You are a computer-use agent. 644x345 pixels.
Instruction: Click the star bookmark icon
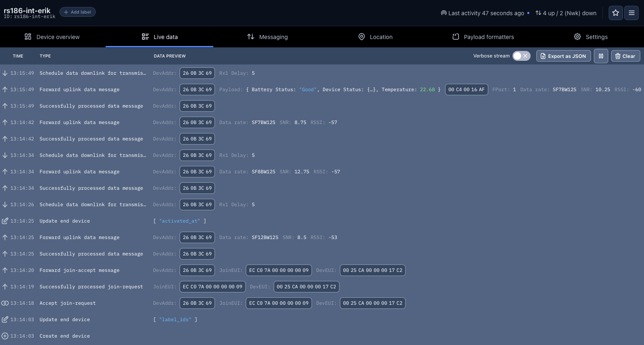click(x=615, y=13)
